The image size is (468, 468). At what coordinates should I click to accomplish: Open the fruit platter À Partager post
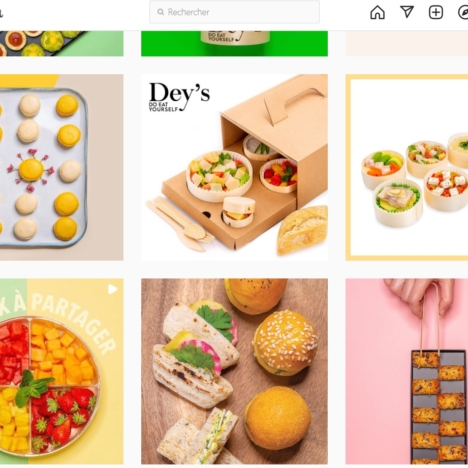[x=62, y=371]
